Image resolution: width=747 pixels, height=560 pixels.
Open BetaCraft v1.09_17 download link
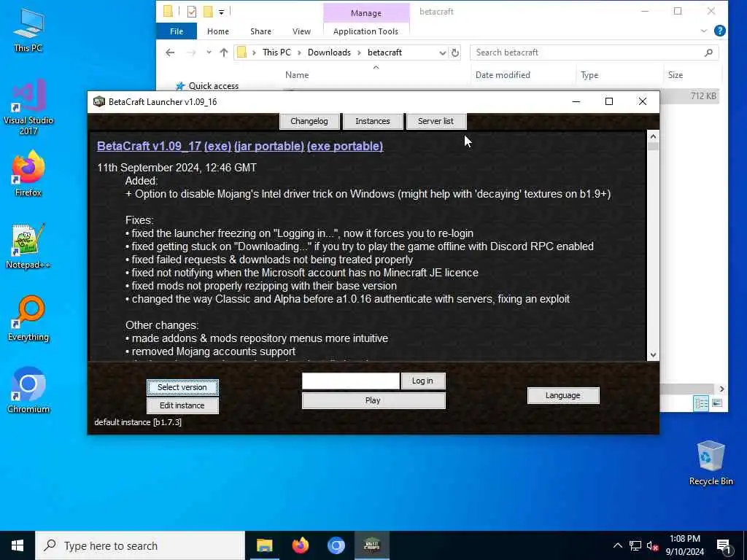pyautogui.click(x=149, y=146)
